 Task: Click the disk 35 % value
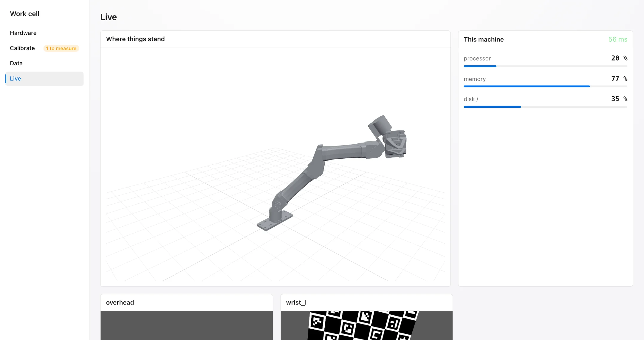(x=619, y=99)
